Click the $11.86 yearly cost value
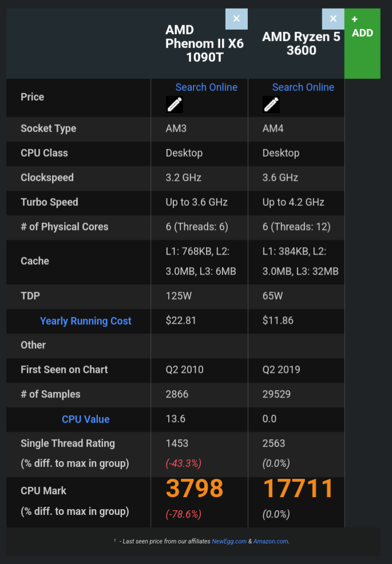Viewport: 392px width, 564px height. tap(278, 320)
